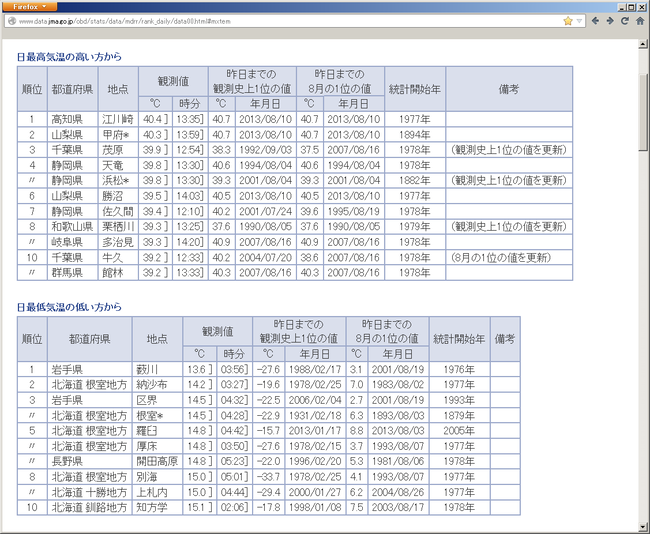Click the 知方学 location cell

click(158, 507)
